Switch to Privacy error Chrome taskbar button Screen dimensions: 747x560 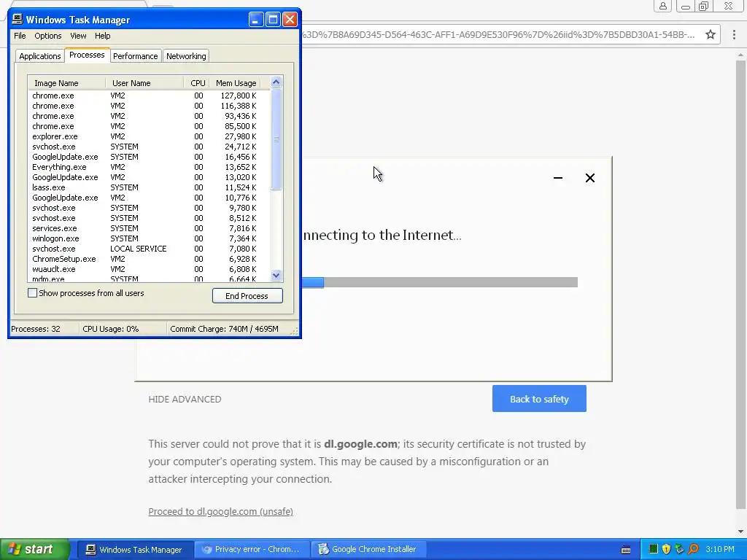point(252,550)
